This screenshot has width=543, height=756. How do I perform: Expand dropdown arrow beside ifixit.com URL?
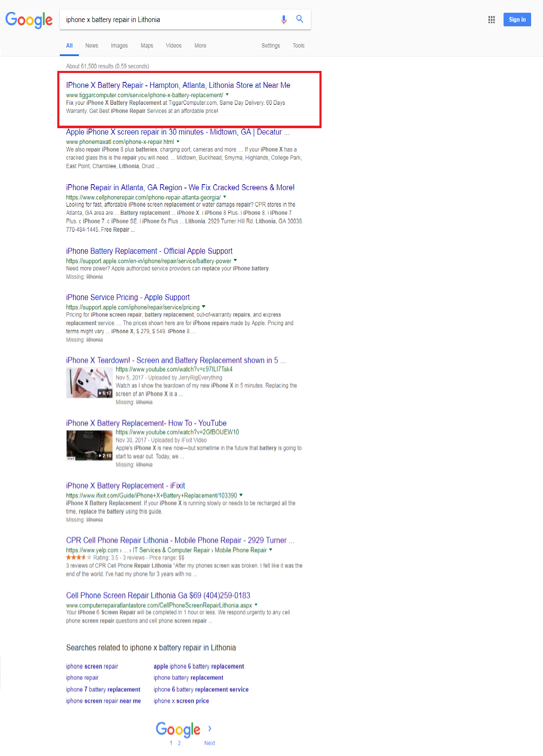[241, 495]
